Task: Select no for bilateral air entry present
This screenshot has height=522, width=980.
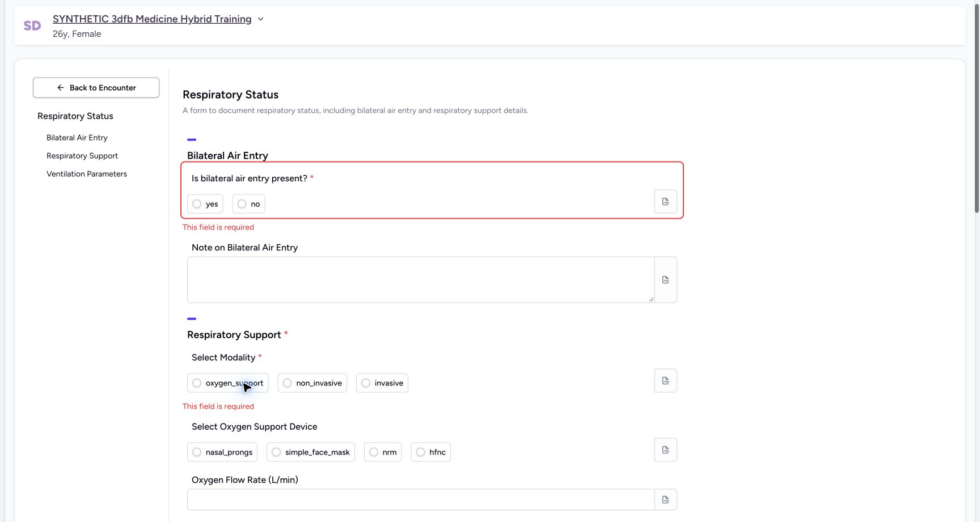Action: [x=248, y=204]
